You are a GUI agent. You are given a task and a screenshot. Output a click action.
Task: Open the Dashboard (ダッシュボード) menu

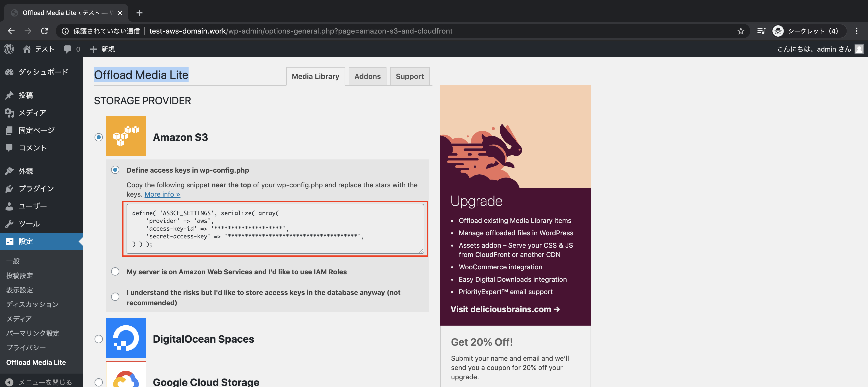pos(43,72)
